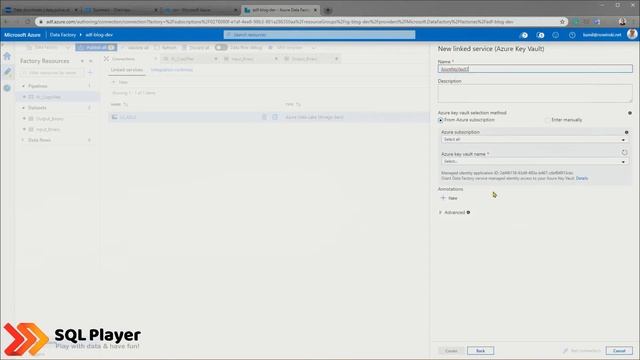Open the Data Factory home icon in sidebar
This screenshot has width=640, height=360.
pyautogui.click(x=7, y=56)
